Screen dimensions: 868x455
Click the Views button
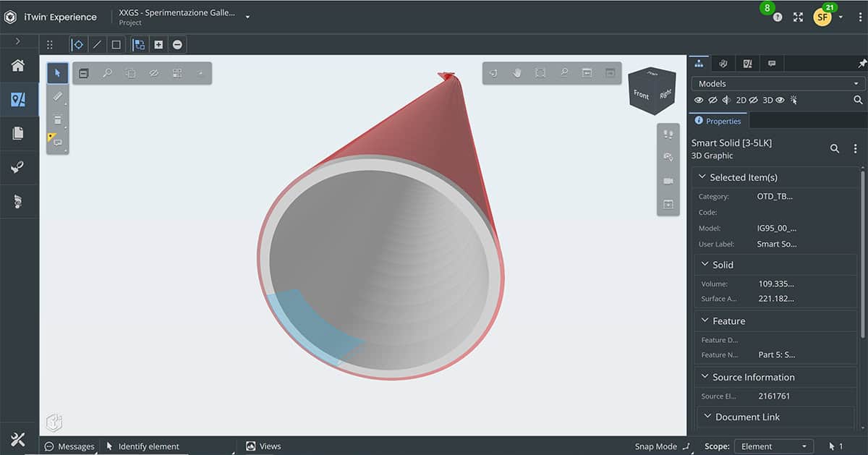(x=264, y=446)
